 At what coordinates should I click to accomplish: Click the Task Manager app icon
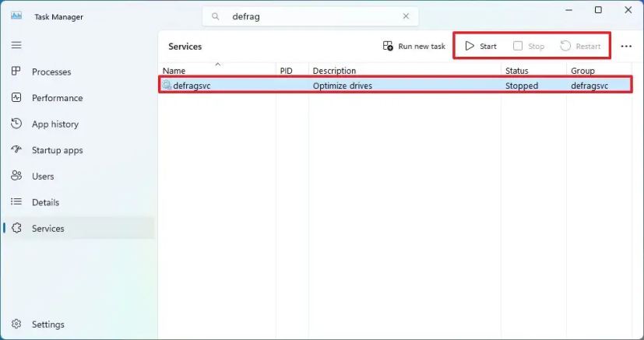coord(16,16)
